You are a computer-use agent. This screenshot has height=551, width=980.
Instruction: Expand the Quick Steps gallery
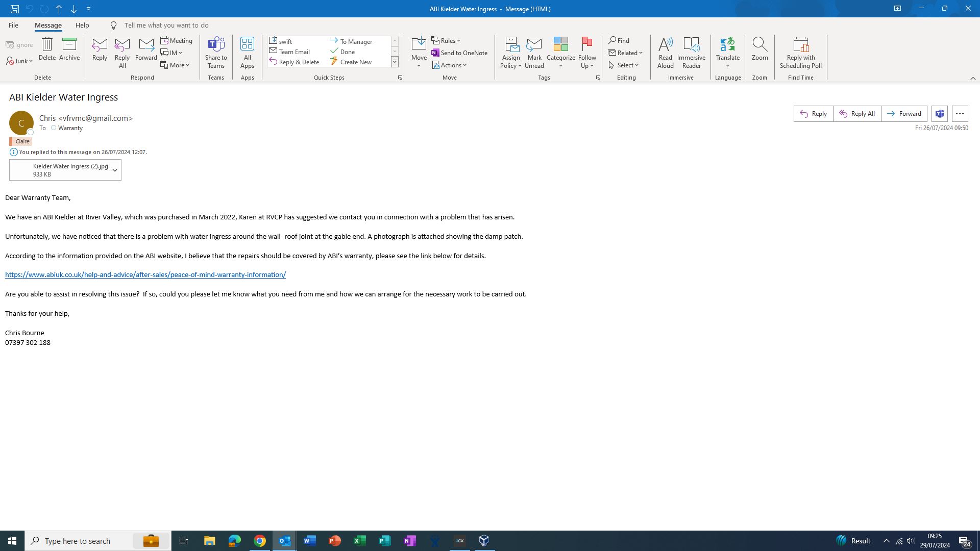tap(395, 62)
